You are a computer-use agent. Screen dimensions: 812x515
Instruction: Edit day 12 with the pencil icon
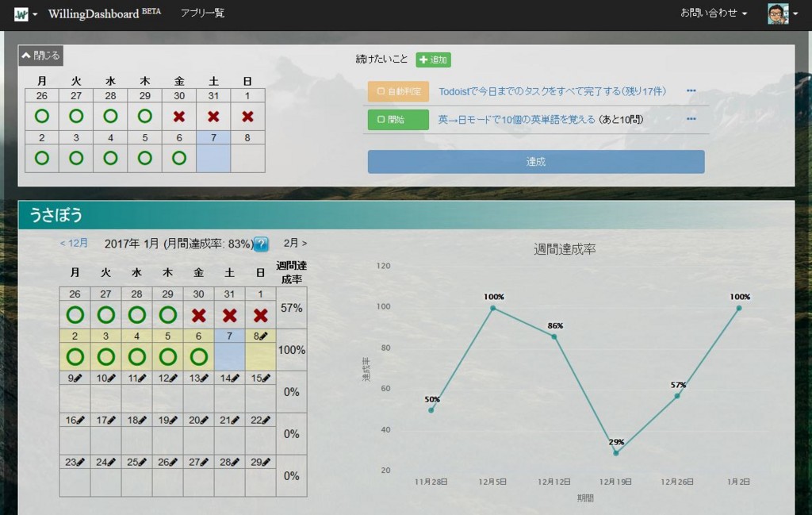coord(173,379)
